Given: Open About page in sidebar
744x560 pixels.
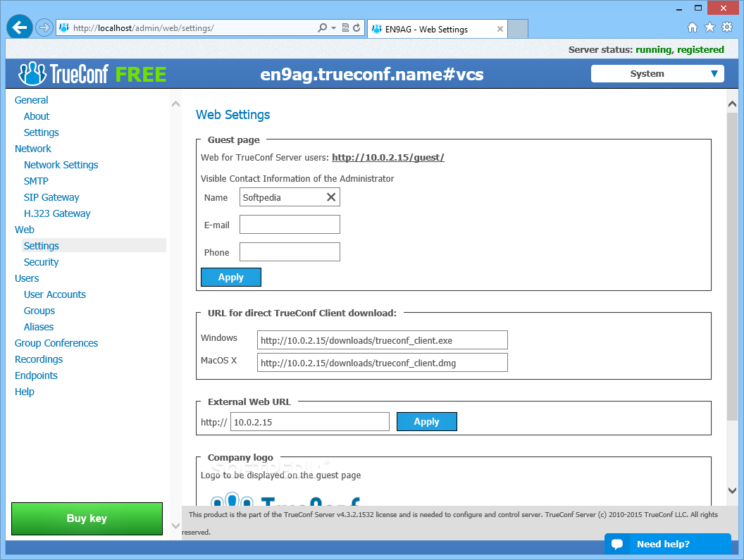Looking at the screenshot, I should 37,116.
